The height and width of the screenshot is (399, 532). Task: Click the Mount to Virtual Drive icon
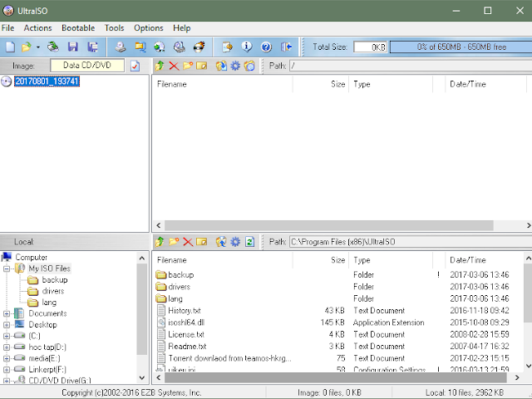pyautogui.click(x=180, y=47)
